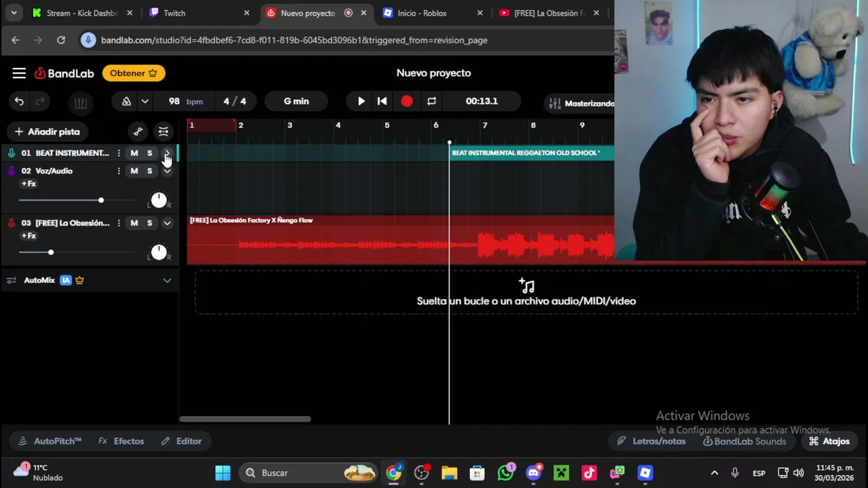
Task: Open options menu for La Obsesión track
Action: pos(119,223)
